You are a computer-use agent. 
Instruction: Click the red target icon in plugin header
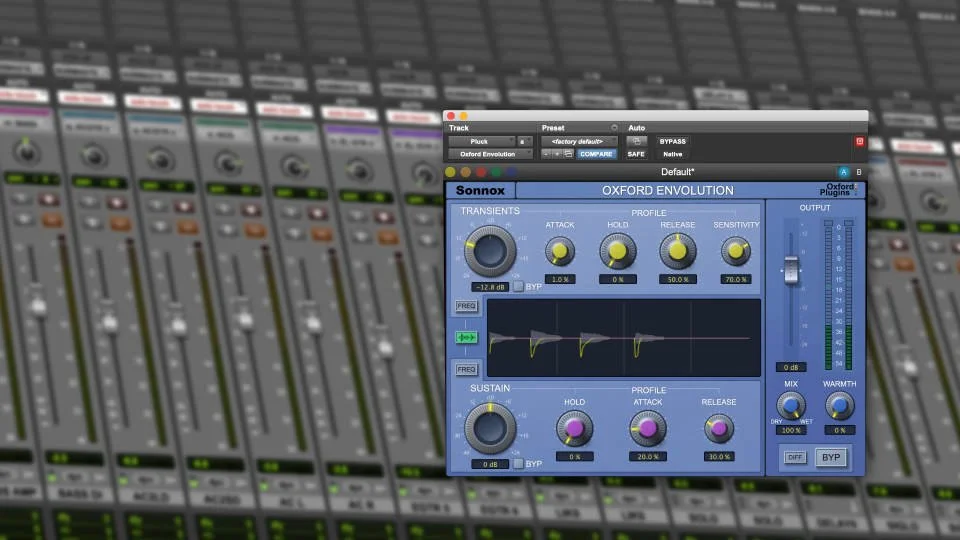click(x=859, y=141)
